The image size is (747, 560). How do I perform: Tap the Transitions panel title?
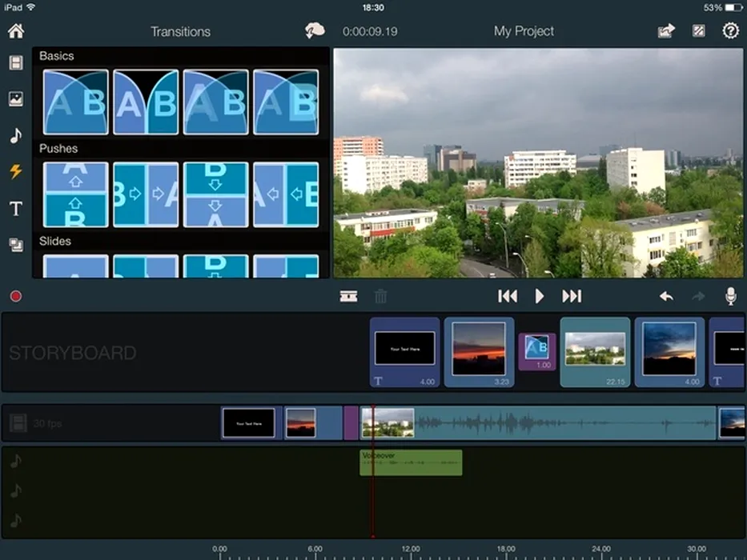pos(181,31)
